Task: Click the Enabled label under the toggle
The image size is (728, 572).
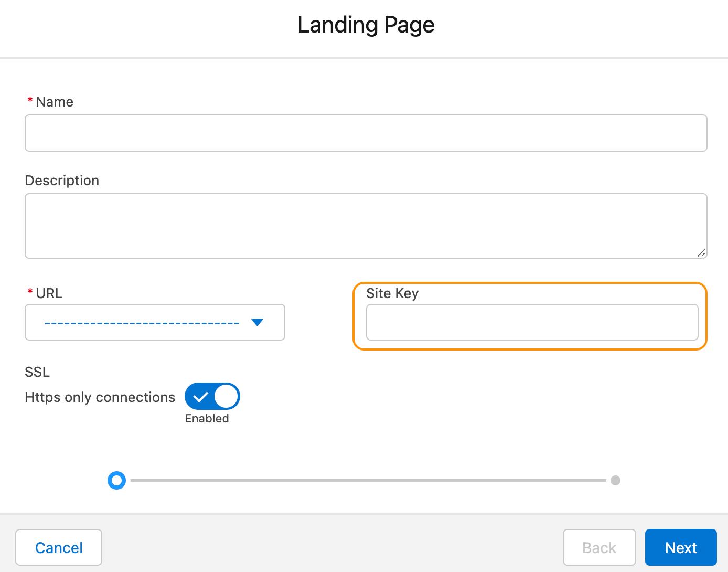Action: tap(207, 419)
